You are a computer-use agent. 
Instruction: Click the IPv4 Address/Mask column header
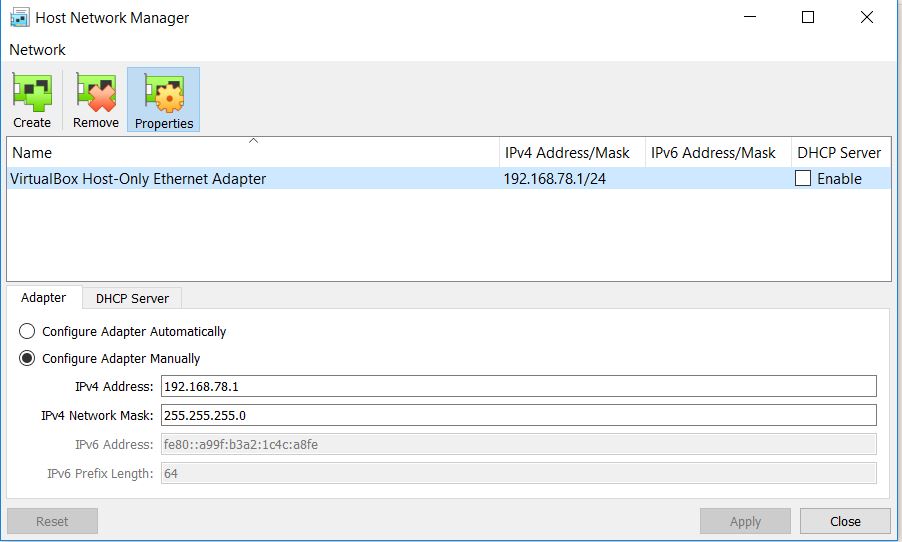[572, 152]
